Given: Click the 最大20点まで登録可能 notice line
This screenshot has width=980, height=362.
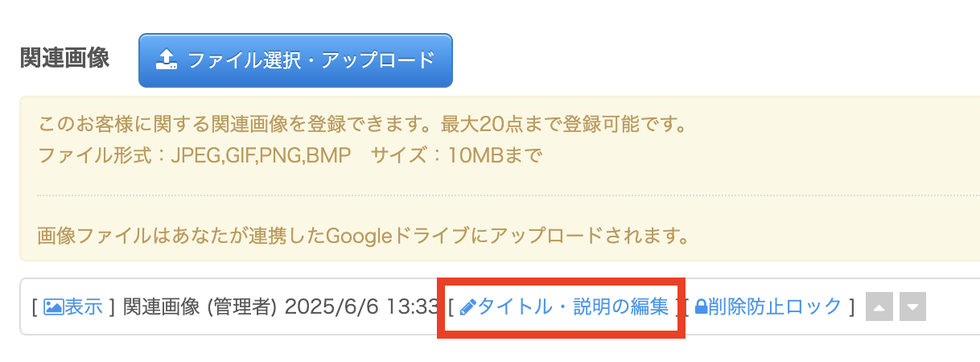Looking at the screenshot, I should coord(360,125).
